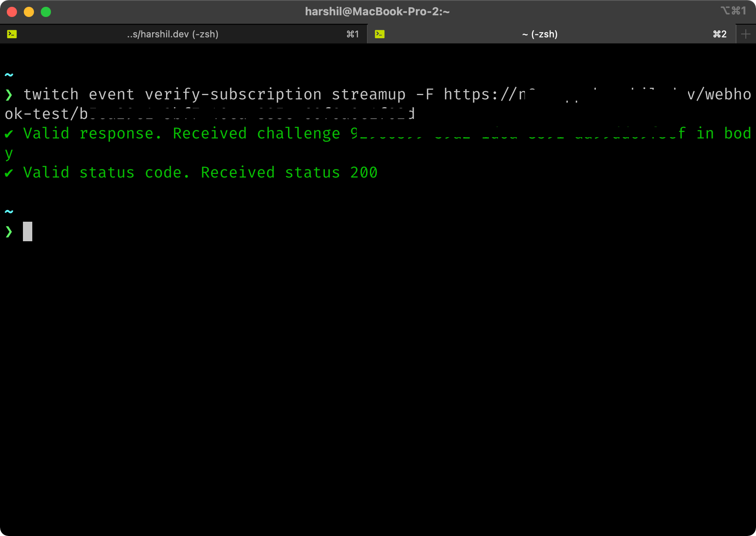Click the twitch event verify-subscription command text
This screenshot has width=756, height=536.
click(214, 94)
